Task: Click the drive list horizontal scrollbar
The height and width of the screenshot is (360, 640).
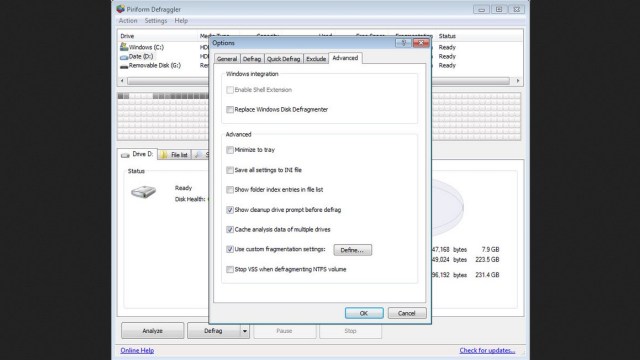Action: [318, 81]
